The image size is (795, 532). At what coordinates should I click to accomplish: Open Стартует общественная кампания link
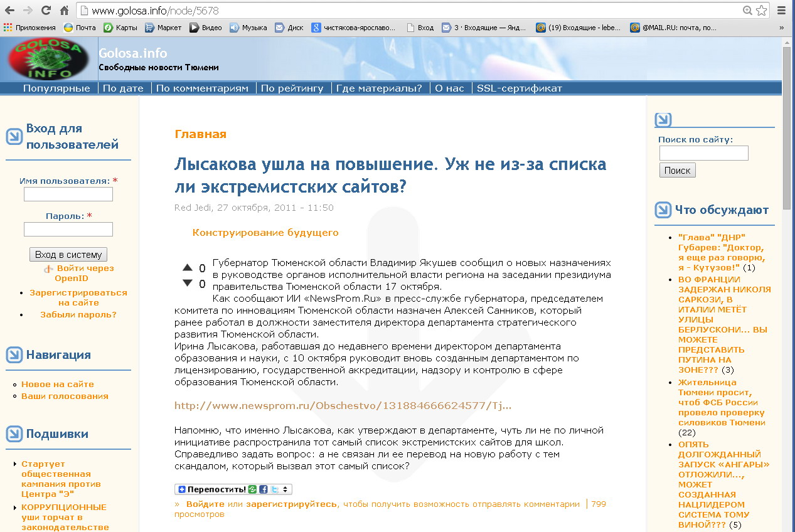click(61, 479)
